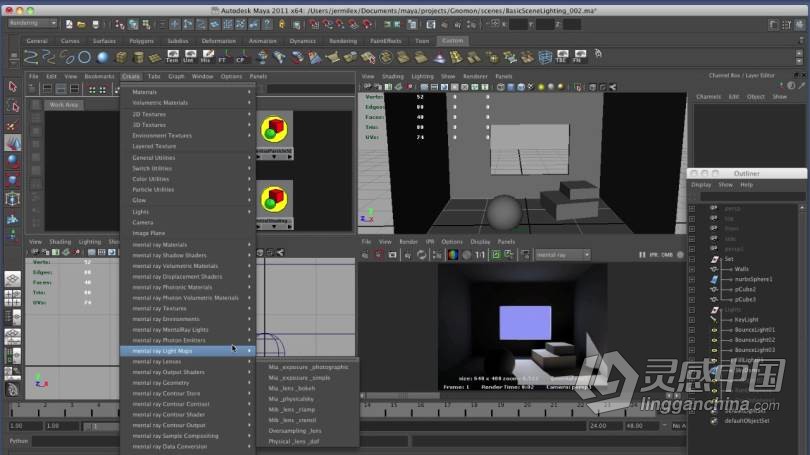Open the Channels menu in Channel Box
Screen dimensions: 810x455
click(708, 97)
